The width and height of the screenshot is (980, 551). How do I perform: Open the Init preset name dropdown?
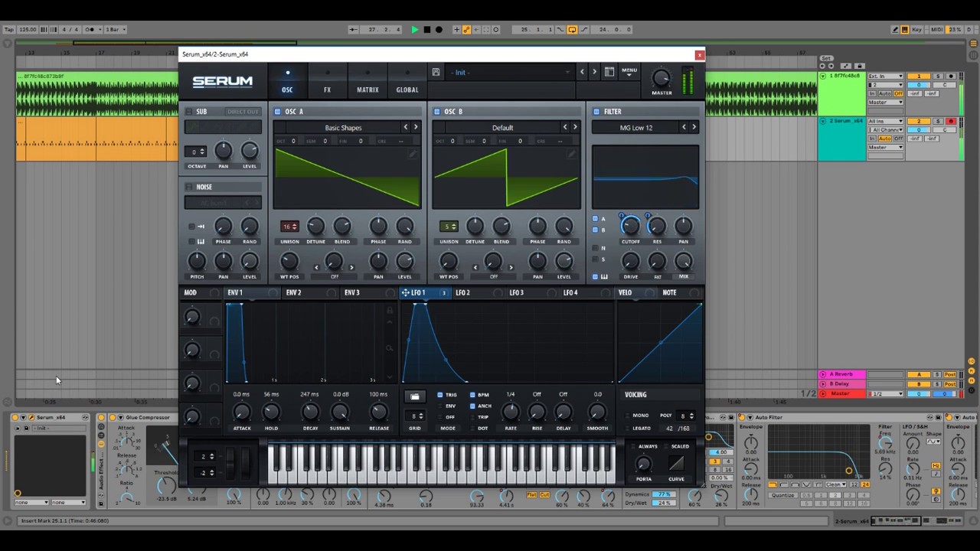510,72
